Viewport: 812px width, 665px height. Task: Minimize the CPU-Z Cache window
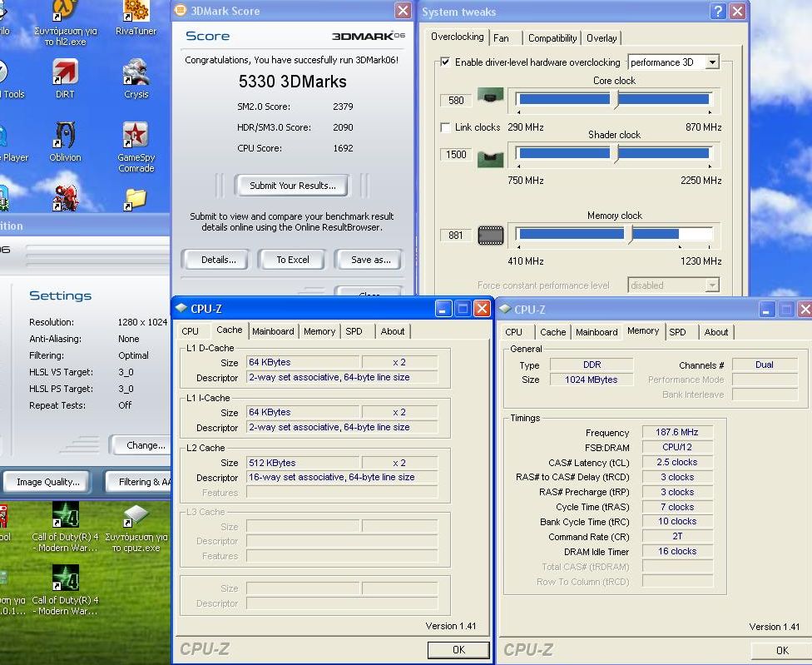[443, 309]
